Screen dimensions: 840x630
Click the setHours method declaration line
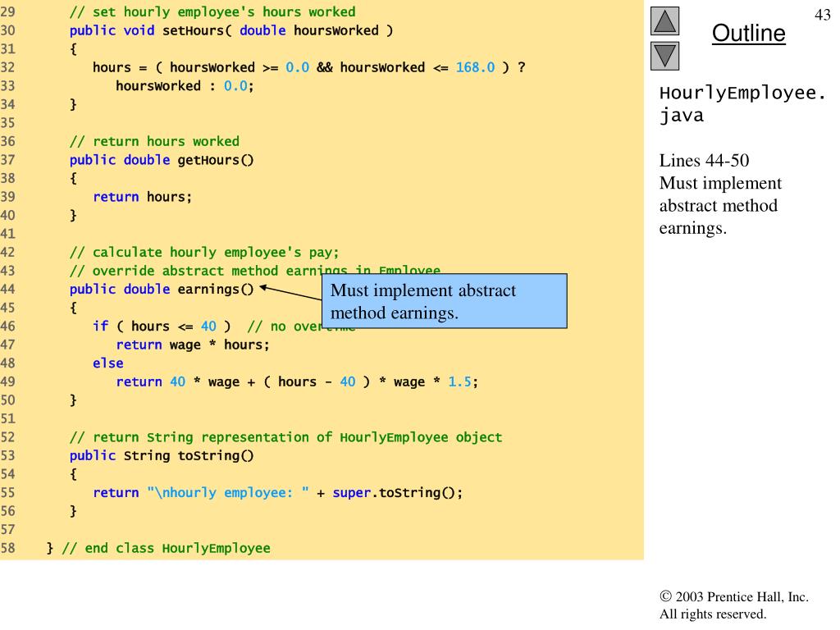tap(231, 30)
